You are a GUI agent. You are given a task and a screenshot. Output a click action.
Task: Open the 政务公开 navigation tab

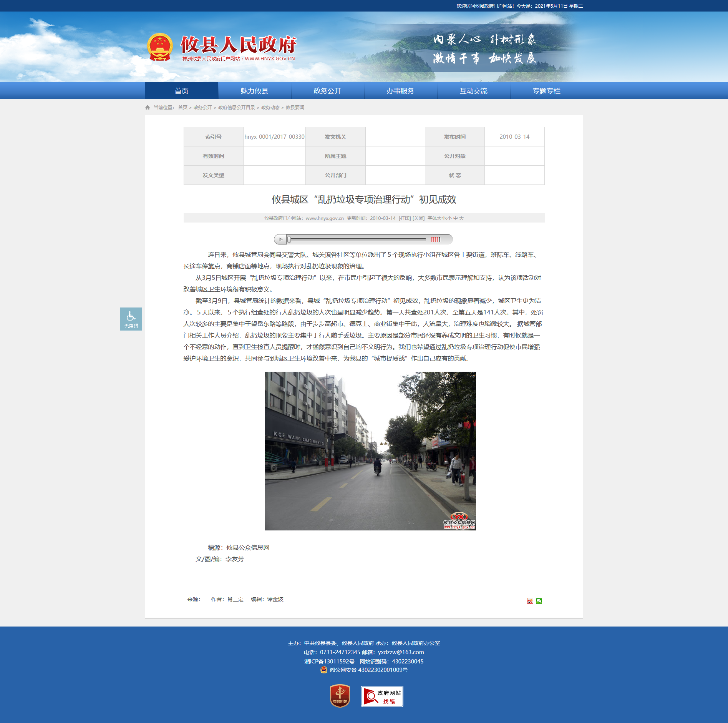[327, 91]
